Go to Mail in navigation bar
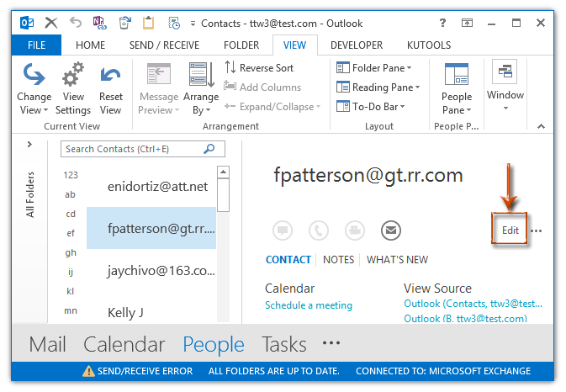The image size is (566, 392). click(x=48, y=344)
